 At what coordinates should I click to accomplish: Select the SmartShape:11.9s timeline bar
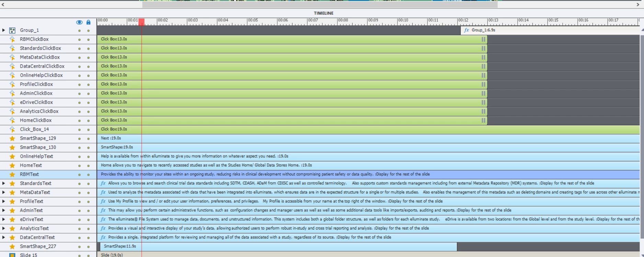coord(278,246)
